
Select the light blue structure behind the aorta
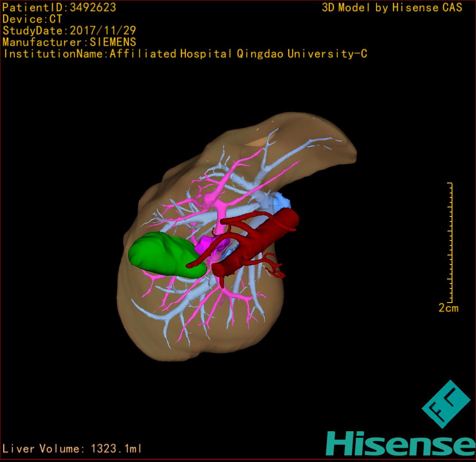281,201
